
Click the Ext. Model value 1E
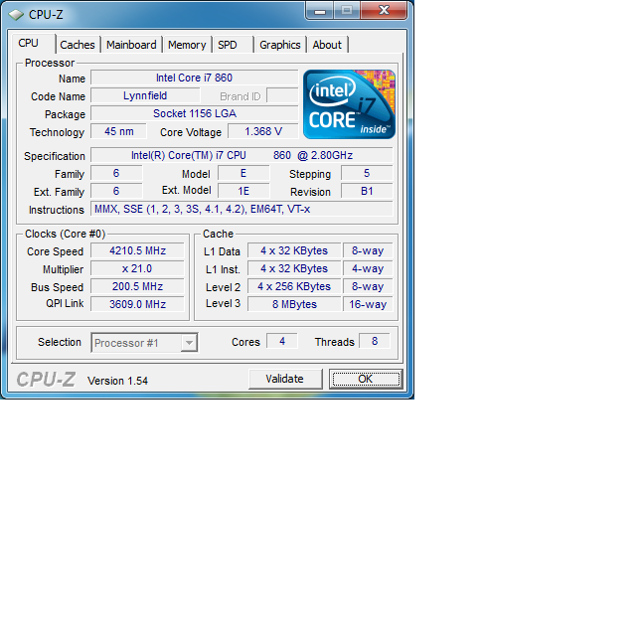(x=243, y=191)
